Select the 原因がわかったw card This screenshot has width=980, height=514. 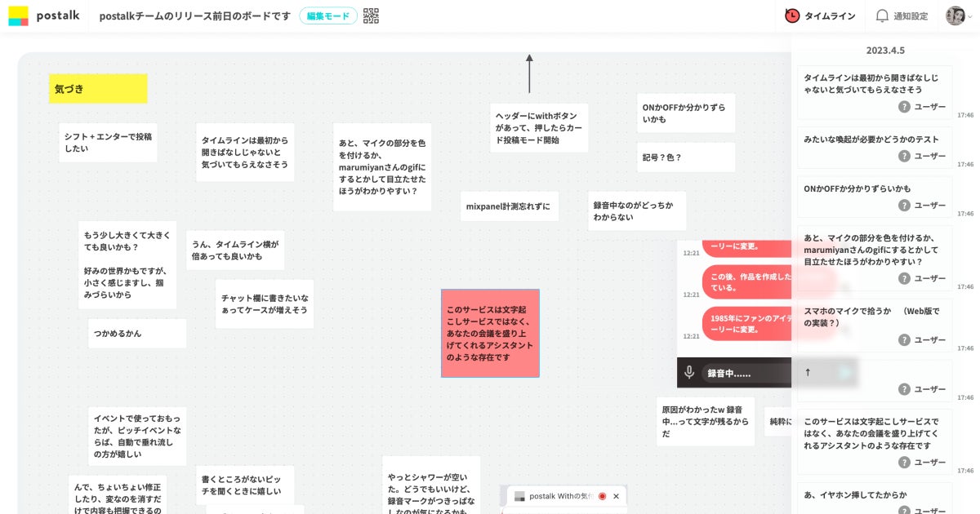coord(706,421)
